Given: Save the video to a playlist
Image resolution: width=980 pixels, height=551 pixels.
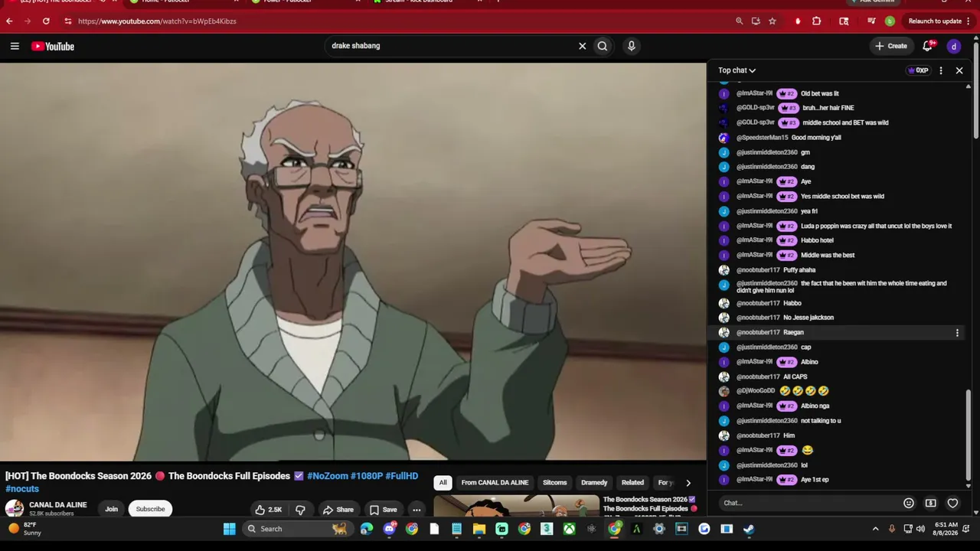Looking at the screenshot, I should [x=383, y=510].
